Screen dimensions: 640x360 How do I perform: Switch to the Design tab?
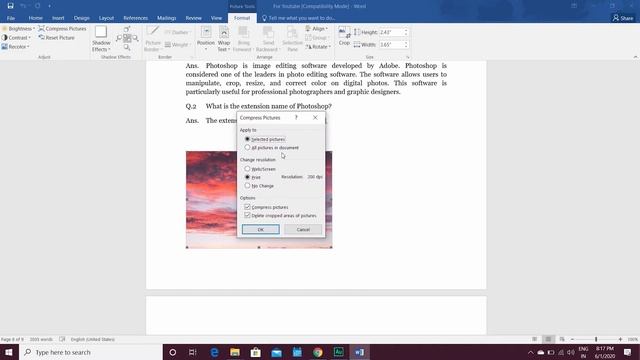(81, 18)
